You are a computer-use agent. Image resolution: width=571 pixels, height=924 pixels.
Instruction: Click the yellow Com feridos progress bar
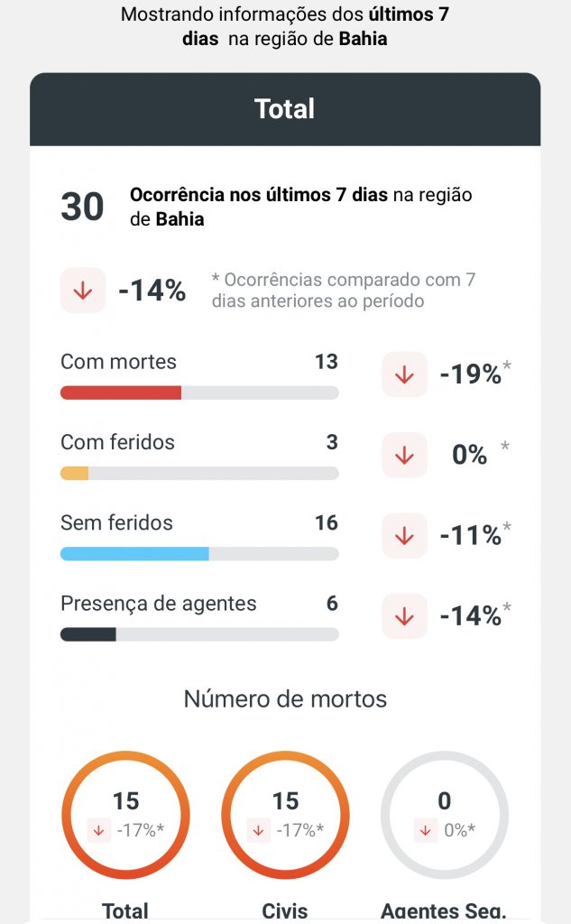[x=74, y=473]
